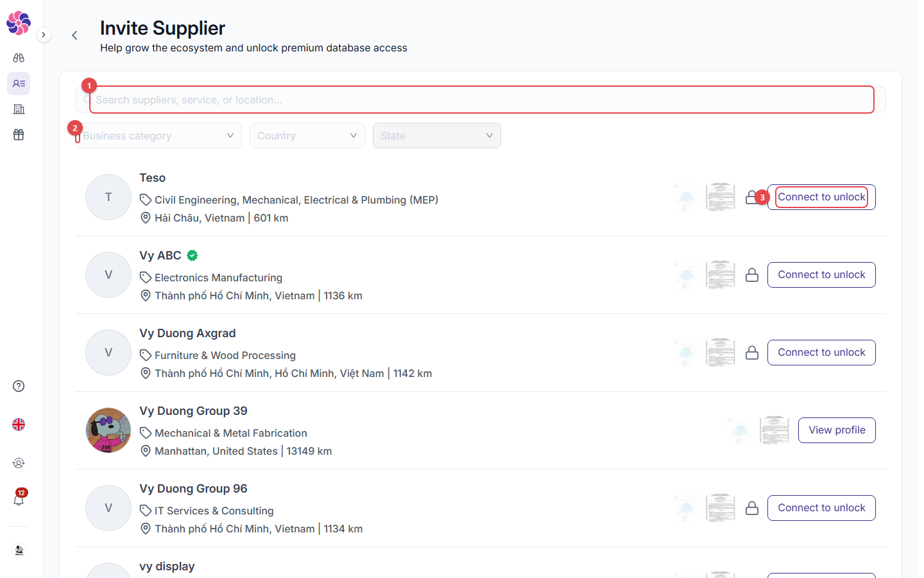Open the building company icon in sidebar

click(19, 109)
